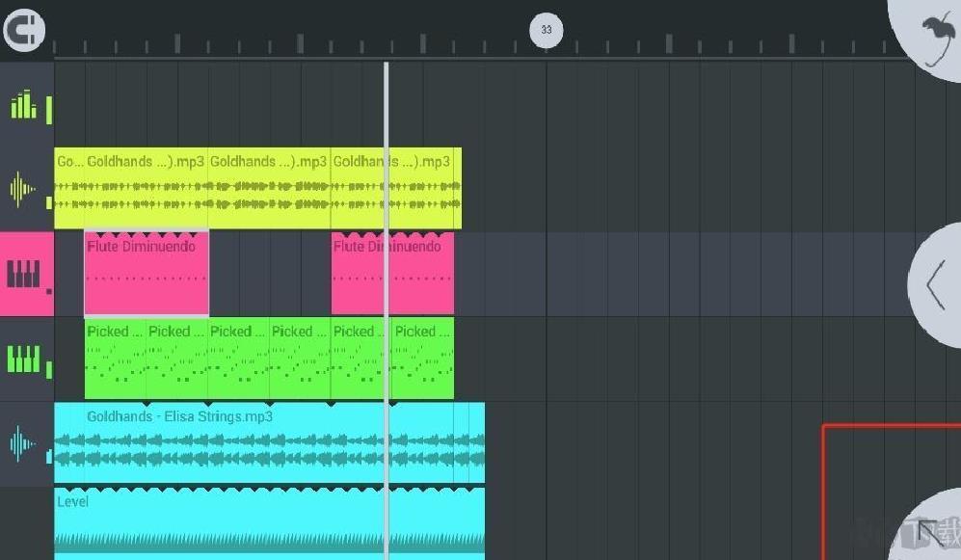Toggle the drum track green level indicator
The width and height of the screenshot is (961, 560).
[x=49, y=110]
